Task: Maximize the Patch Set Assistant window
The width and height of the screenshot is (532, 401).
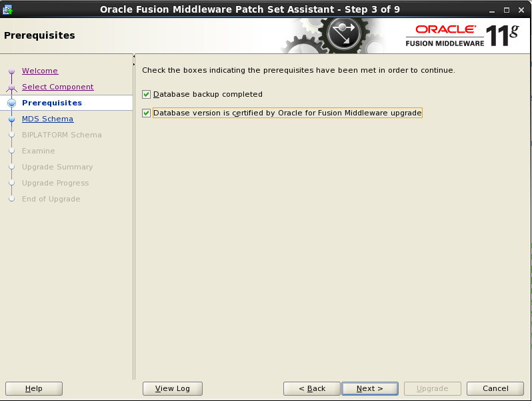Action: (507, 10)
